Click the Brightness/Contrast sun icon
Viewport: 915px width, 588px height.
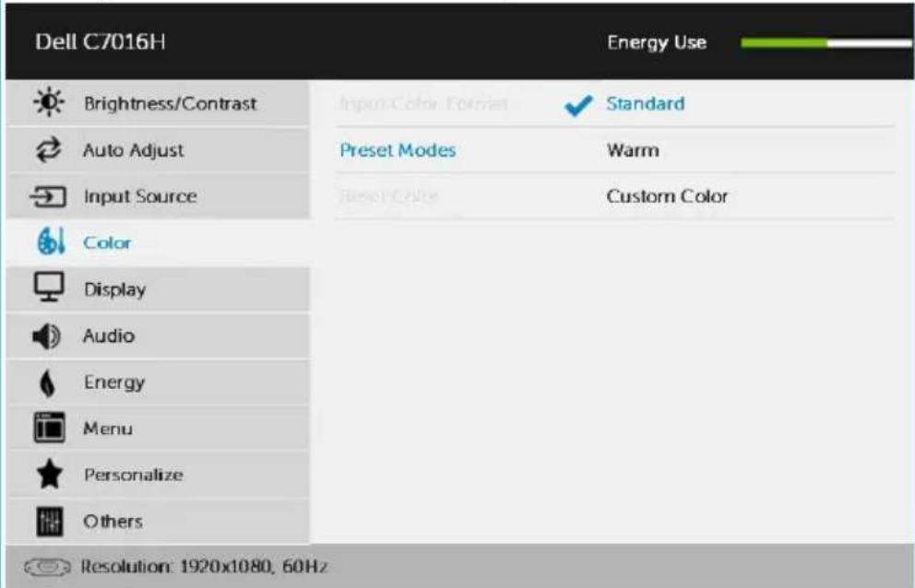click(x=49, y=102)
